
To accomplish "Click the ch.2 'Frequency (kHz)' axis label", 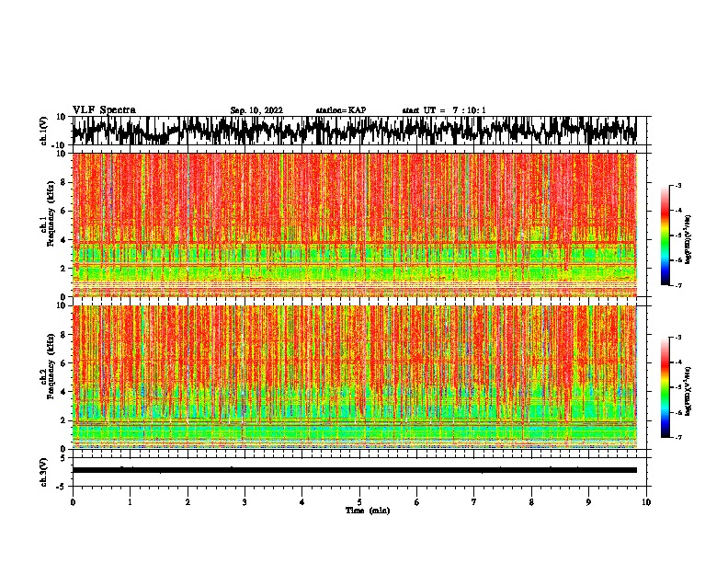I will point(51,366).
